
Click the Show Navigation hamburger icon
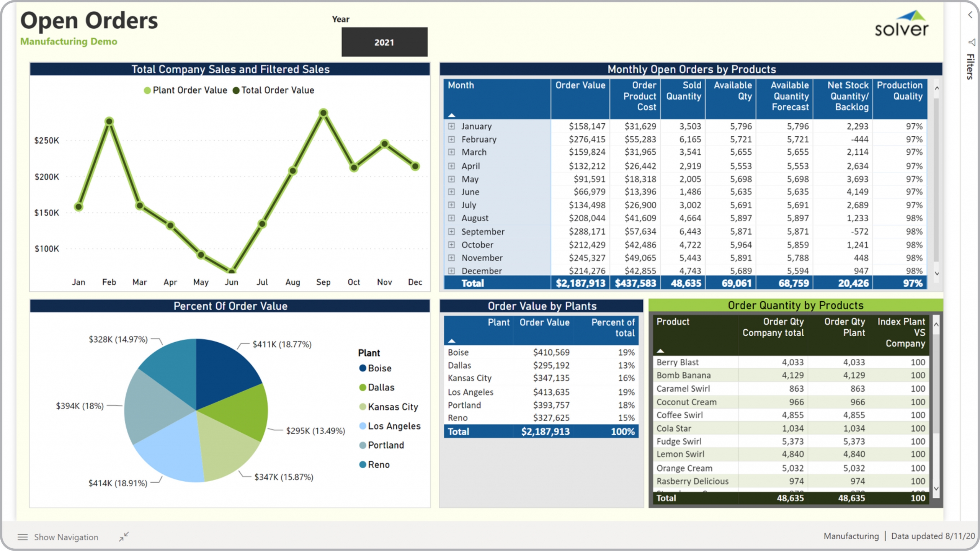coord(23,537)
